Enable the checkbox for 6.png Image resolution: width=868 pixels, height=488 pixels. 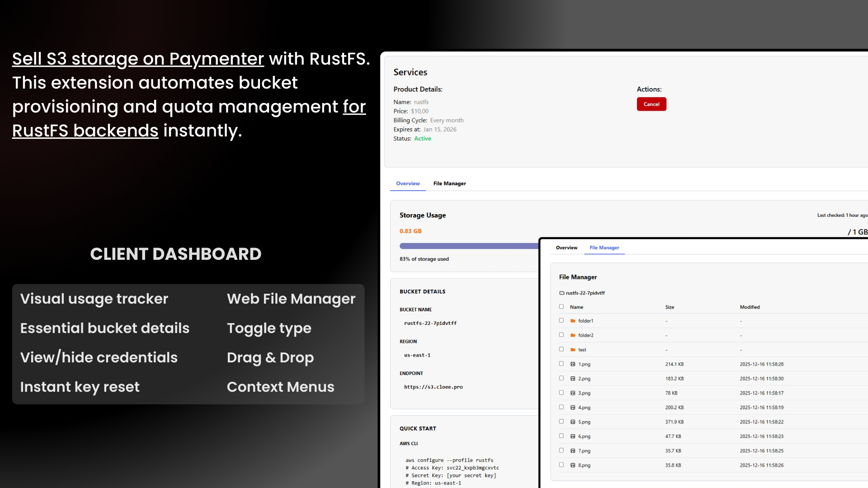[561, 436]
